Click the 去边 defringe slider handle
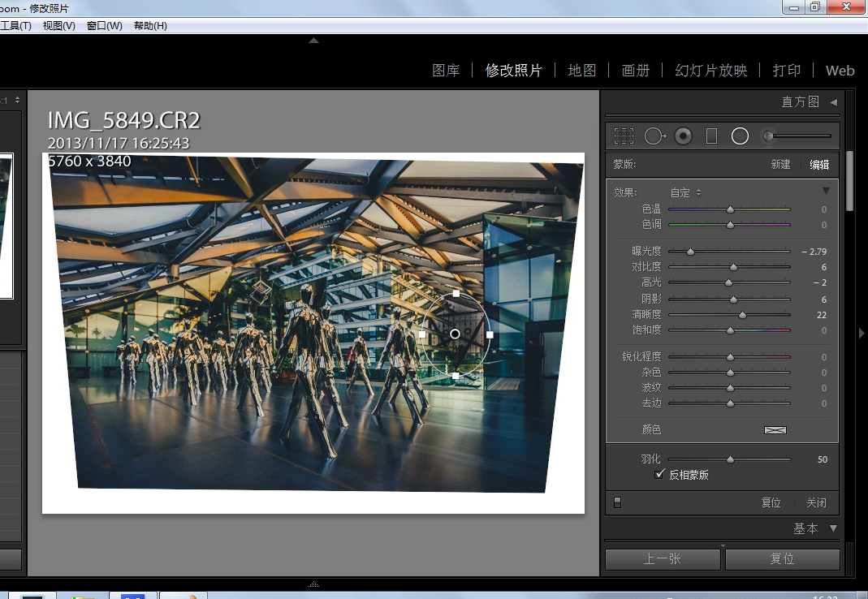 click(730, 403)
